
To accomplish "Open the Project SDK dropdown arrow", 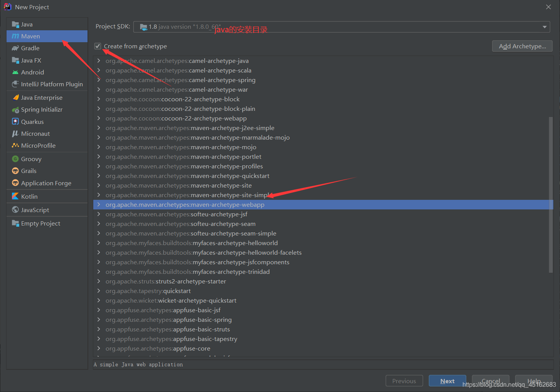I will tap(544, 27).
